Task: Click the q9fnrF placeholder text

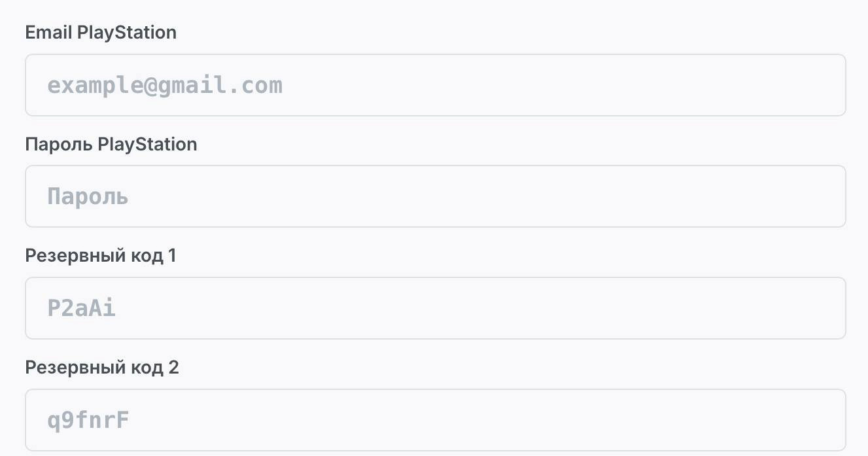Action: pos(88,421)
